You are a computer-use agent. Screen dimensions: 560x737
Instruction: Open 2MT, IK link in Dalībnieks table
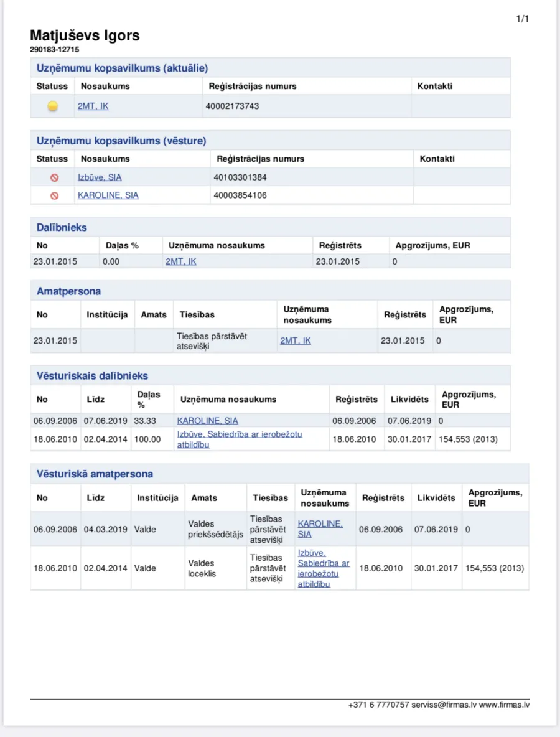tap(181, 261)
